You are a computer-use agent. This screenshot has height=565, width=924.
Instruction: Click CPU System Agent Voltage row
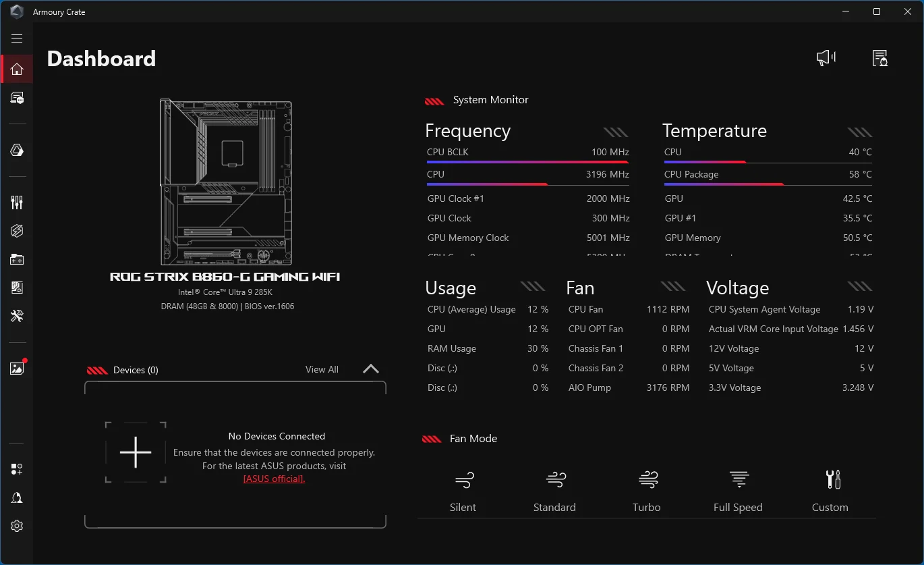coord(791,309)
